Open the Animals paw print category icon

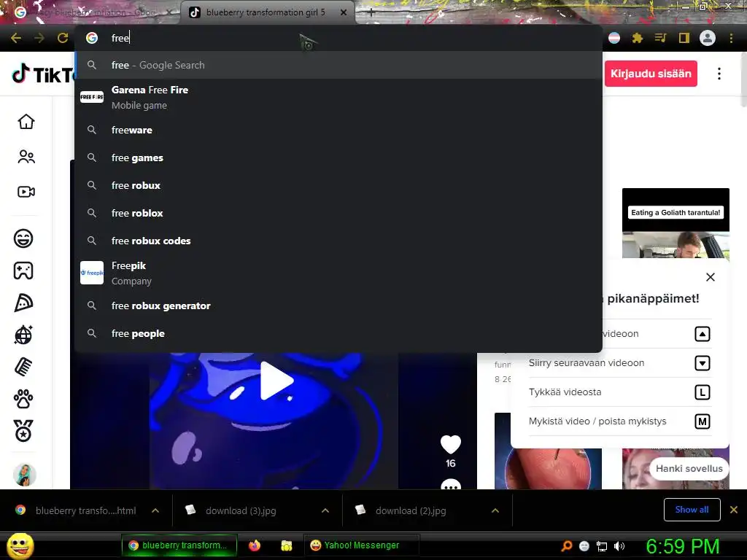tap(23, 399)
